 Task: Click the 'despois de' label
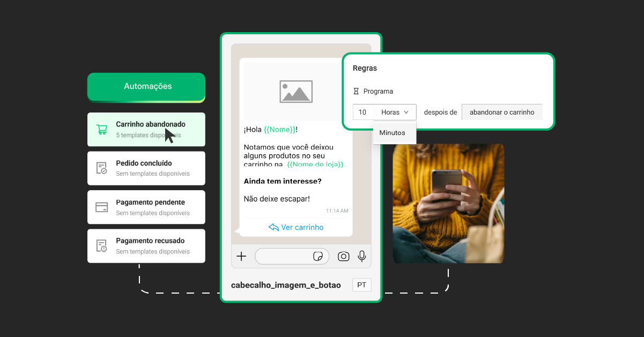[x=440, y=112]
